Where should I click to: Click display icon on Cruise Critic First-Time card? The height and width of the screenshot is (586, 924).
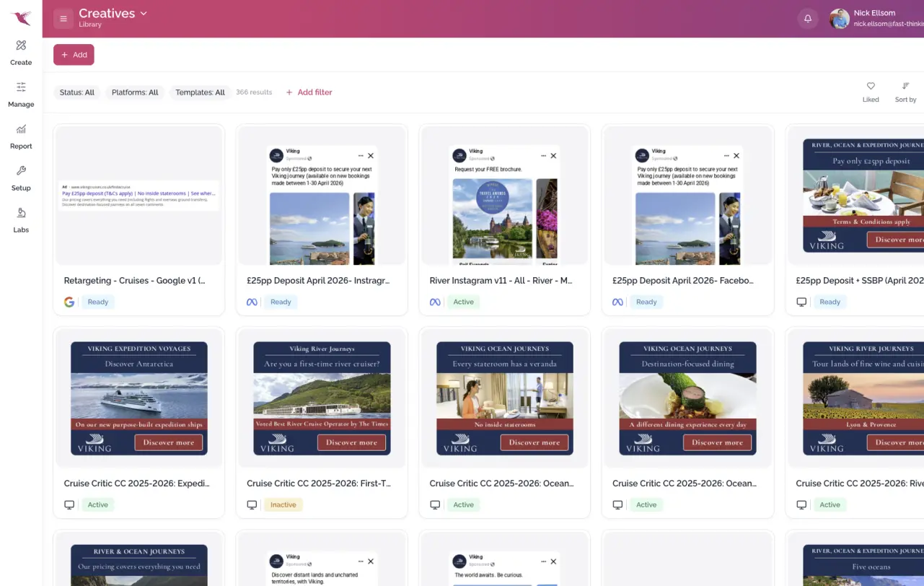(252, 504)
